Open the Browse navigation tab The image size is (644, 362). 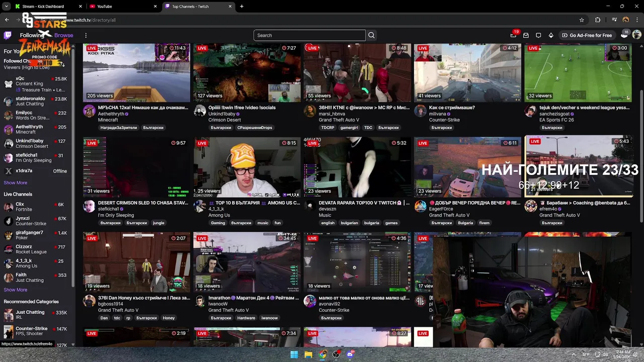(x=64, y=35)
